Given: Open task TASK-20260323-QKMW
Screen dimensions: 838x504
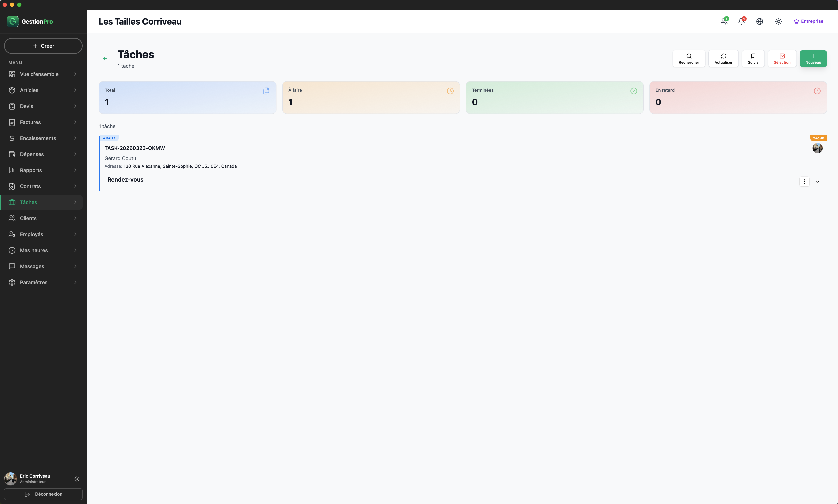Looking at the screenshot, I should tap(135, 148).
